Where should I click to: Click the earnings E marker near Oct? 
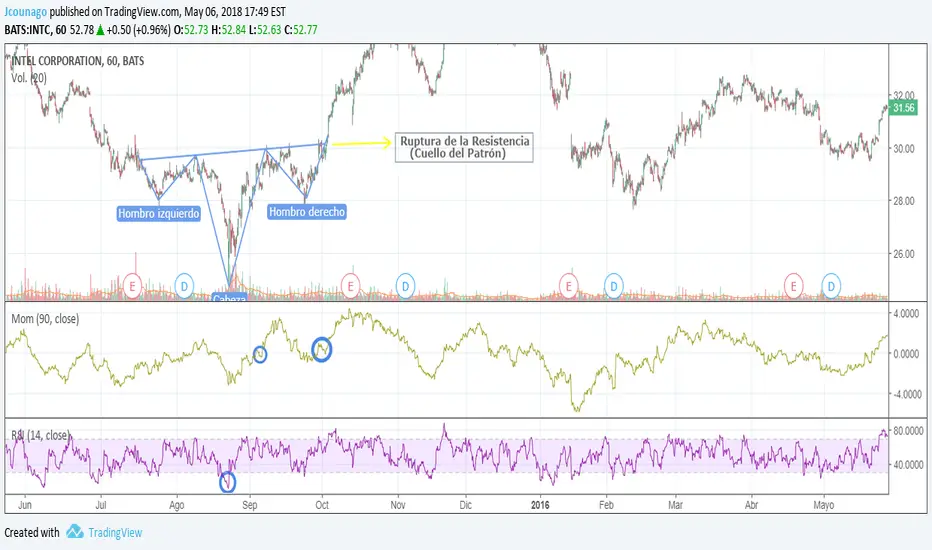(351, 286)
